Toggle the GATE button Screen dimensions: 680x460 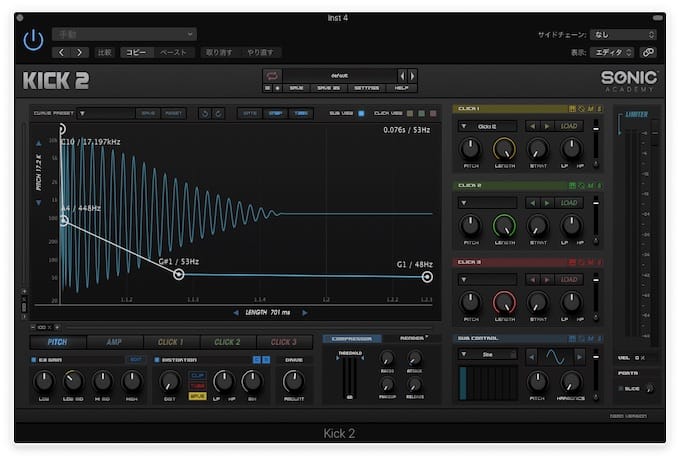(250, 114)
